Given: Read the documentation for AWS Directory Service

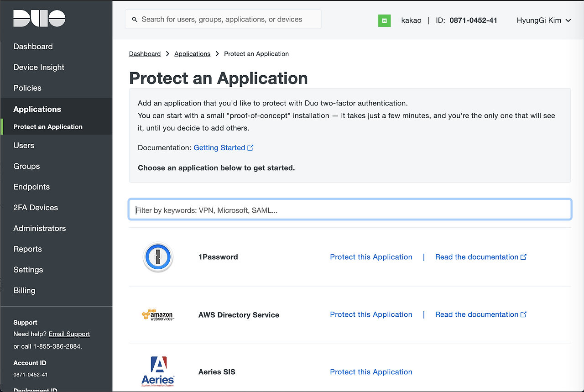Looking at the screenshot, I should pos(477,314).
